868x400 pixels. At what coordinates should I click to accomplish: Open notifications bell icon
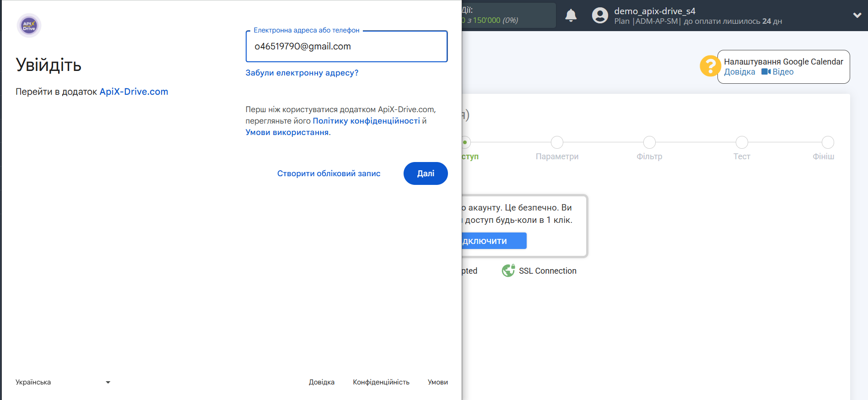point(571,16)
